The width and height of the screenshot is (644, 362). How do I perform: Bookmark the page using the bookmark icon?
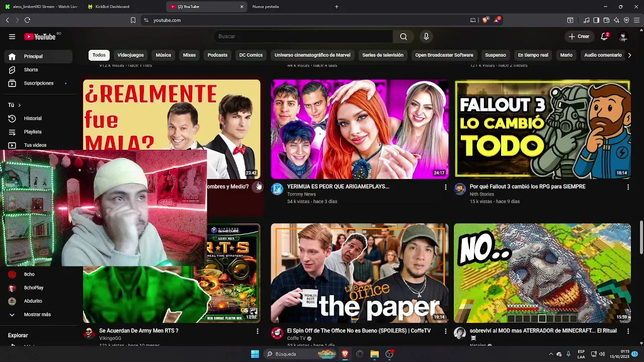pyautogui.click(x=133, y=20)
